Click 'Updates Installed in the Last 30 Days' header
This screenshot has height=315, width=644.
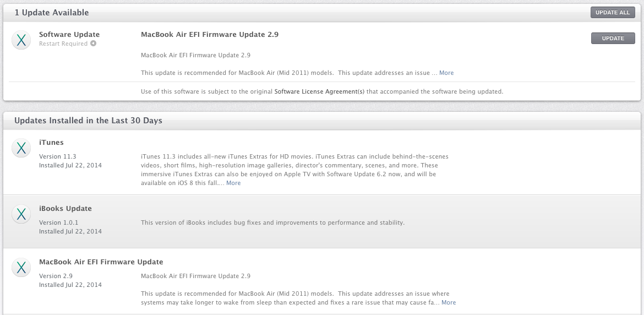point(88,121)
